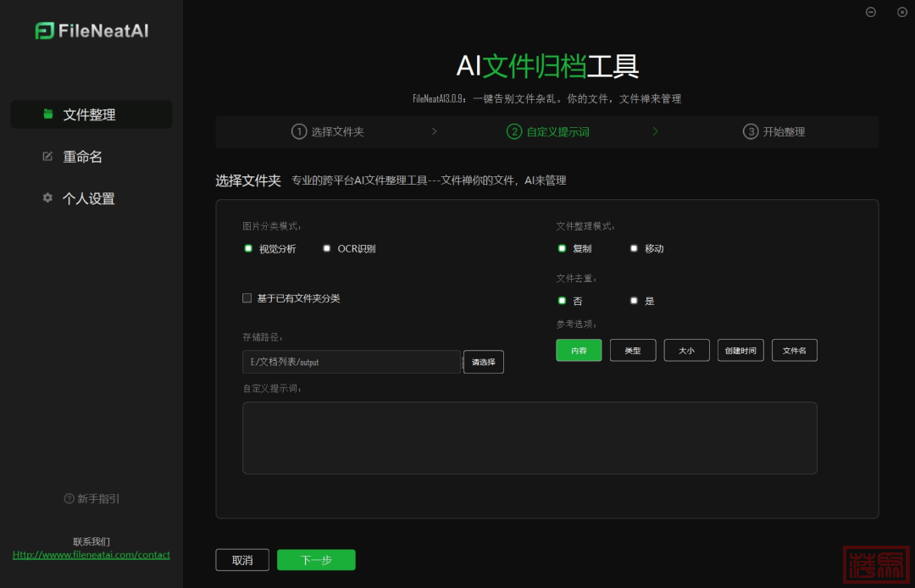This screenshot has height=588, width=915.
Task: Click the AI文件归档工具 title
Action: pyautogui.click(x=547, y=66)
